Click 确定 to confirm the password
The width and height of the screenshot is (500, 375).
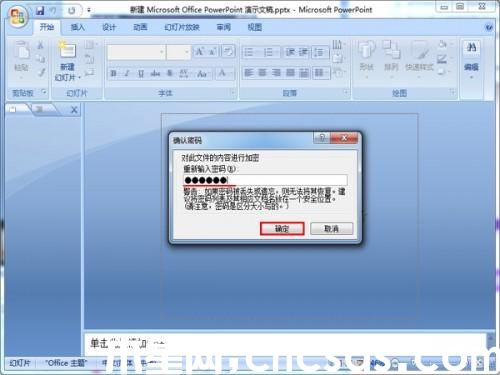click(282, 229)
